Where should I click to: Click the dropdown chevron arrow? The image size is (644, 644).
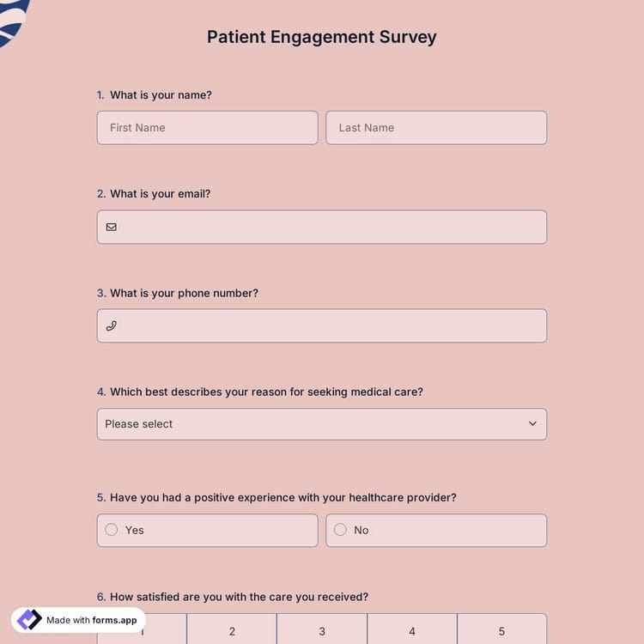tap(532, 424)
